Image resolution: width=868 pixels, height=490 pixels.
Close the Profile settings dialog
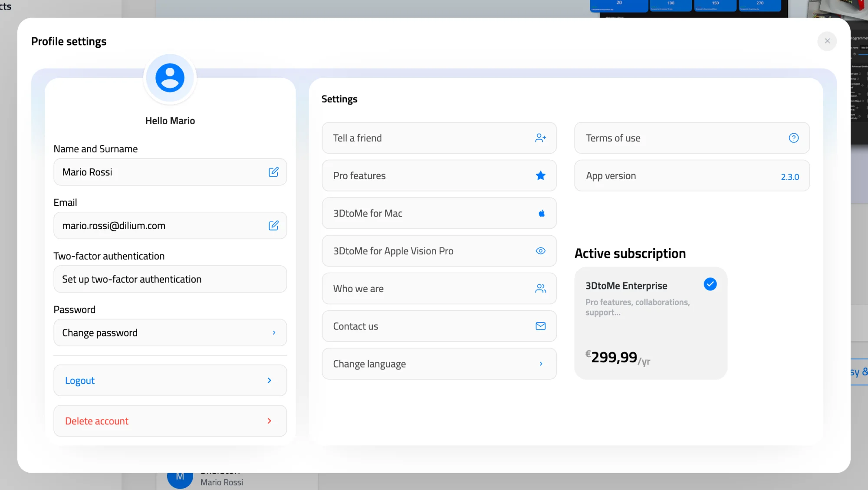827,41
